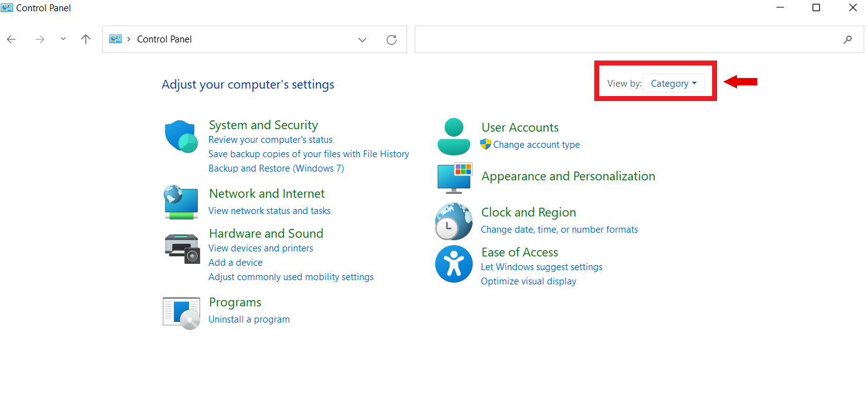868x398 pixels.
Task: Click the Uninstall a program link
Action: tap(249, 319)
